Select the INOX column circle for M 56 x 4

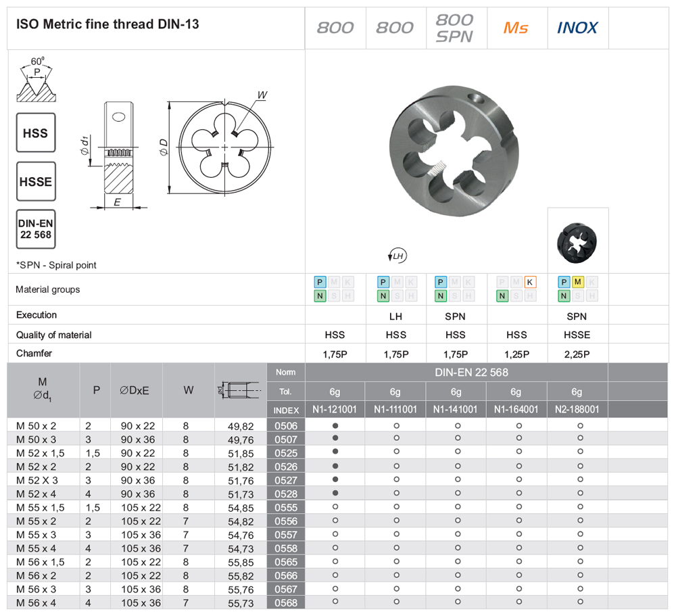(x=580, y=602)
